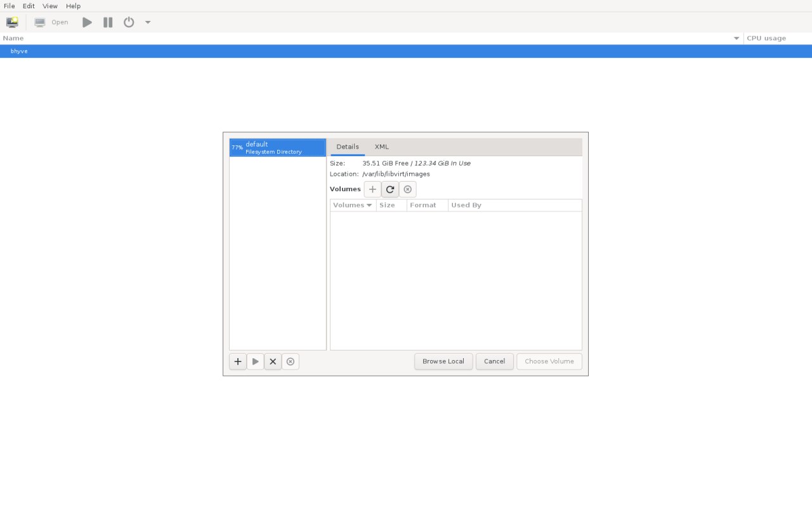Click the start pool play icon
Image resolution: width=812 pixels, height=508 pixels.
[255, 361]
